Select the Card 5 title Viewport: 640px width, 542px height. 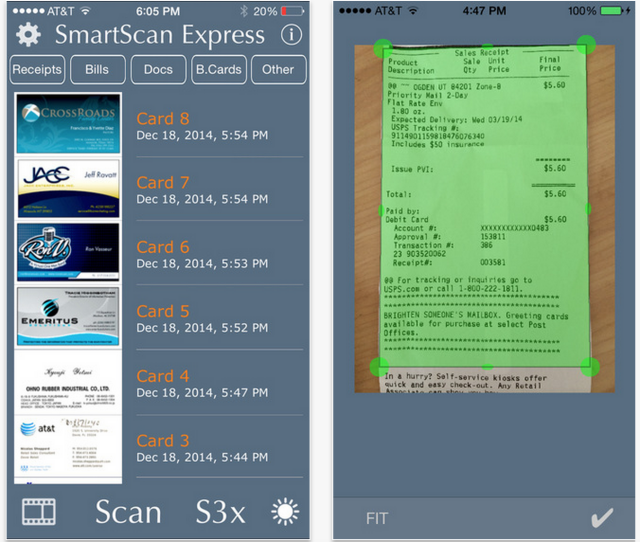(163, 311)
